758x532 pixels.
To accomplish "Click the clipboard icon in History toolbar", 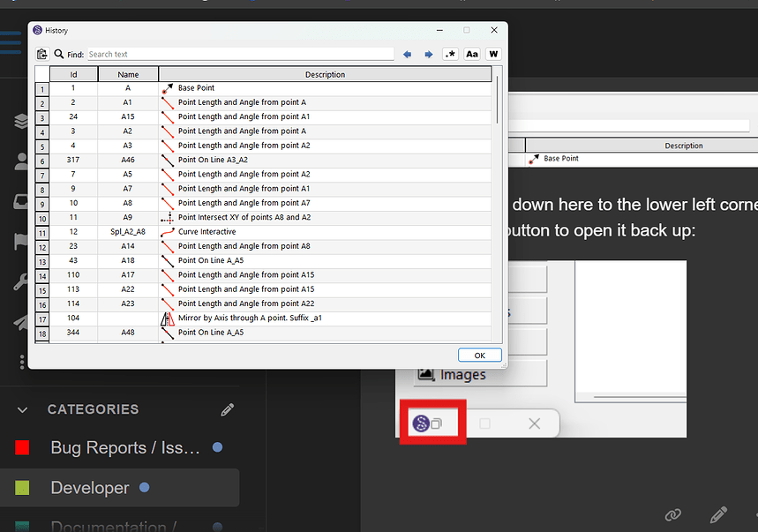I will click(41, 55).
